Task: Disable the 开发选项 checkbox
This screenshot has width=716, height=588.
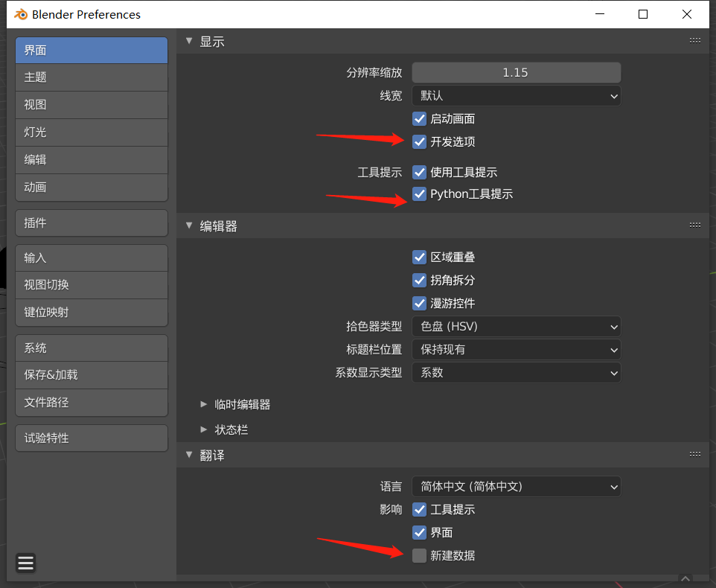Action: tap(419, 141)
